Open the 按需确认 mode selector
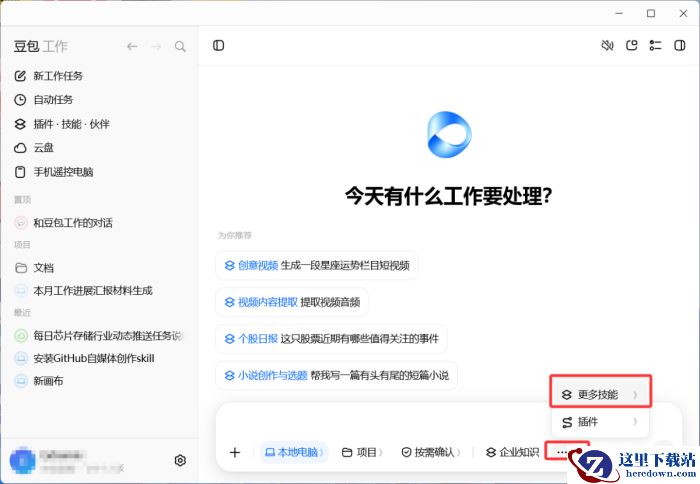 [431, 452]
